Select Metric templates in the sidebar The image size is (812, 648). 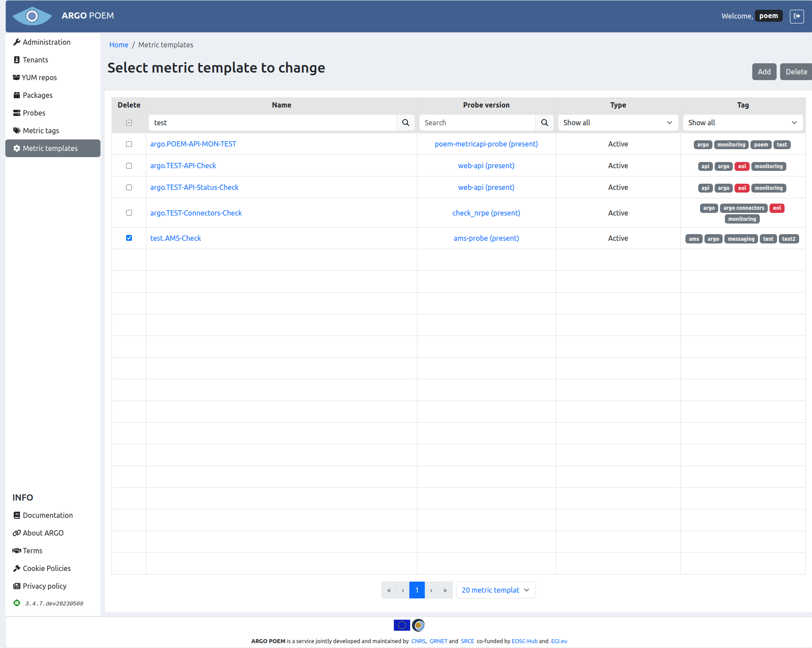point(50,148)
